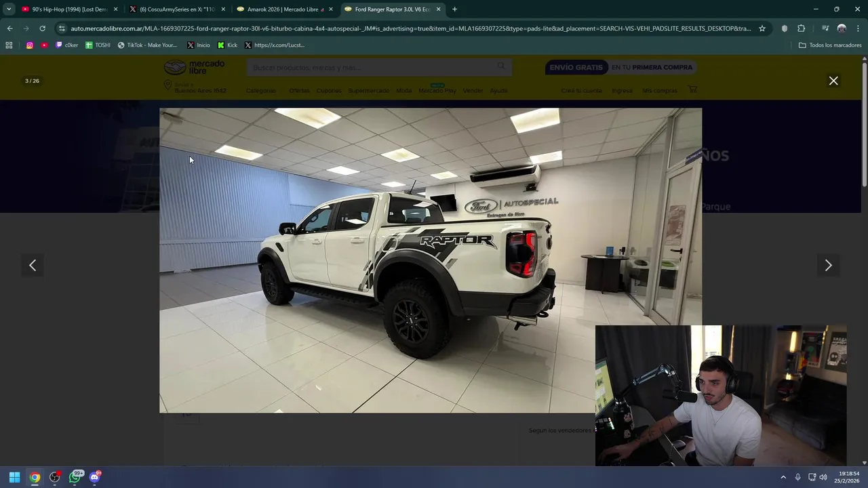Go back to the previous photo
Screen dimensions: 868x488
pyautogui.click(x=33, y=266)
